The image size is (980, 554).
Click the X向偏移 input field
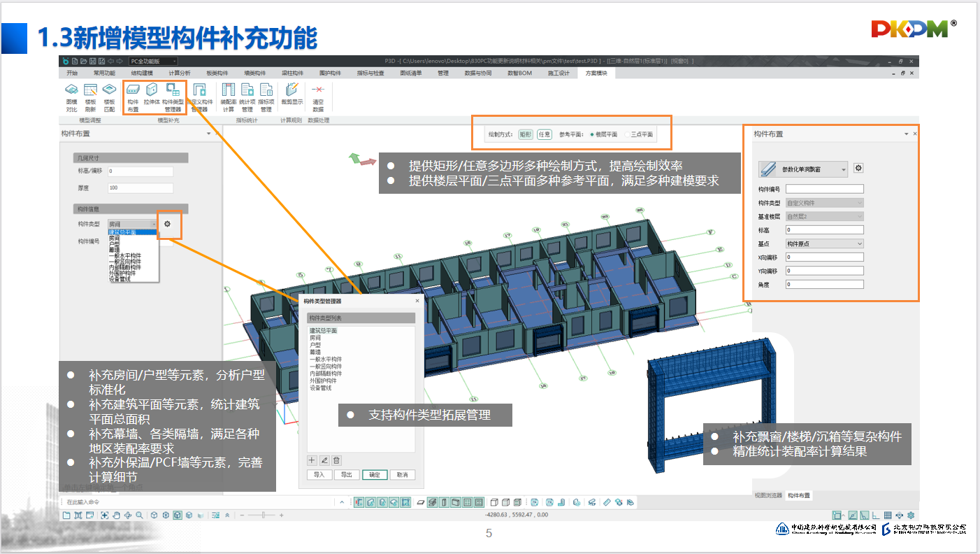pos(825,257)
